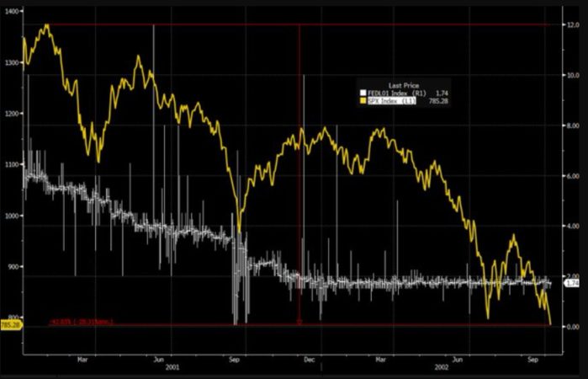Select the FEDL01 Index legend entry

pyautogui.click(x=397, y=92)
